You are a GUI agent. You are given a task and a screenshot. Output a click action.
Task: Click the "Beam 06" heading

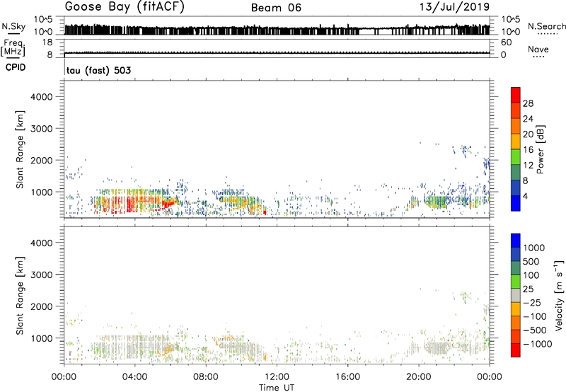coord(276,8)
